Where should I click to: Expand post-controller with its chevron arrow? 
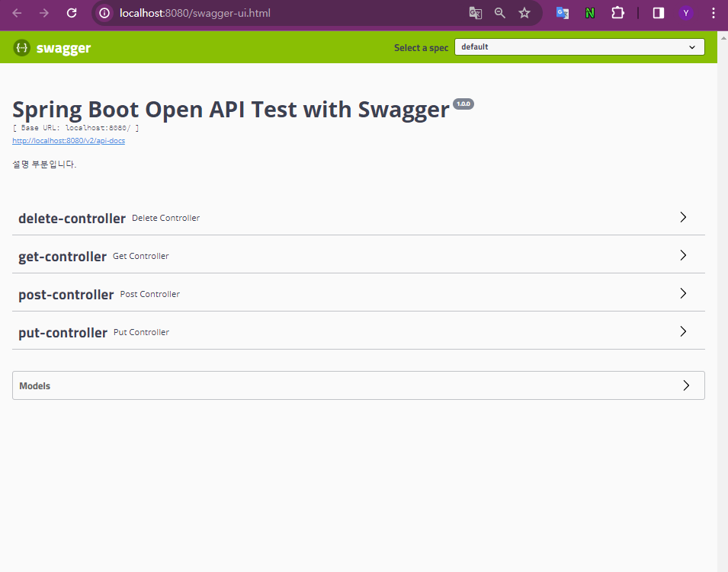tap(683, 293)
